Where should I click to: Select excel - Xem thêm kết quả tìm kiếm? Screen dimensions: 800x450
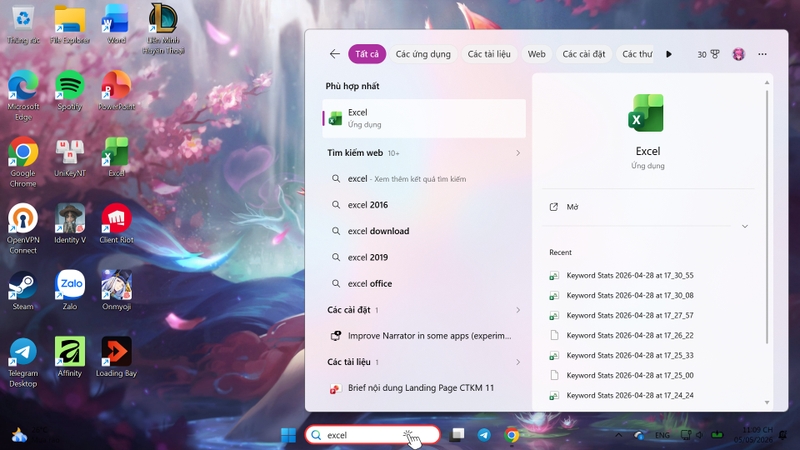424,179
